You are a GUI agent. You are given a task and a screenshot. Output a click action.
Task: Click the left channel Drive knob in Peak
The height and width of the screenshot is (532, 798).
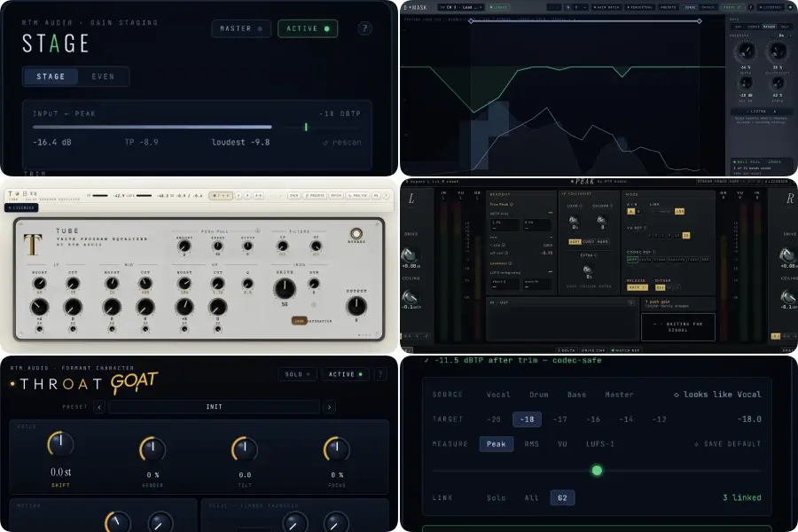pyautogui.click(x=411, y=254)
